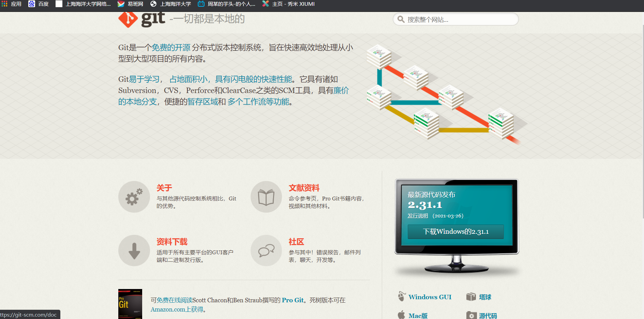Click the Git diamond logo icon

pyautogui.click(x=128, y=19)
